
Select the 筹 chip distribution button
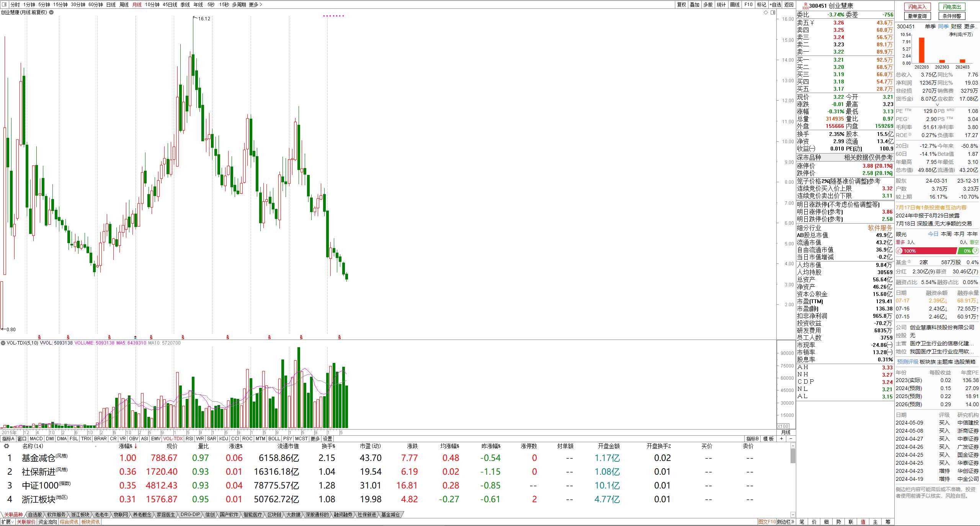click(x=888, y=522)
